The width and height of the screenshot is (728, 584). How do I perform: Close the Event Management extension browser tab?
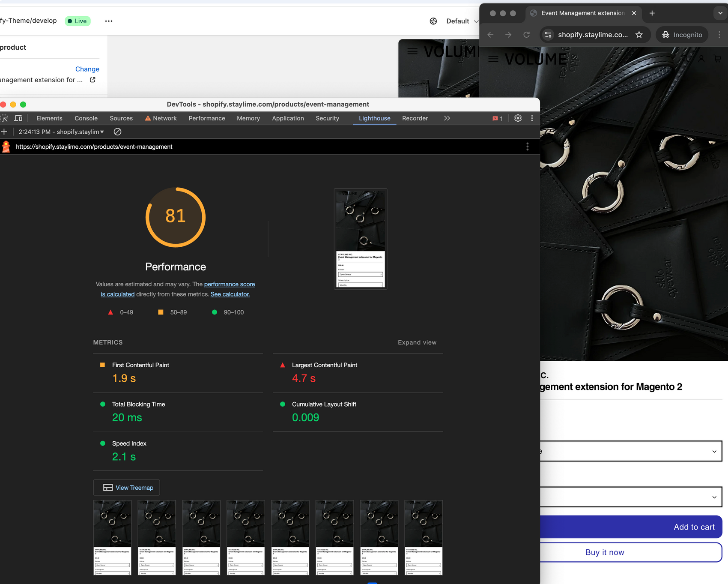(x=634, y=13)
